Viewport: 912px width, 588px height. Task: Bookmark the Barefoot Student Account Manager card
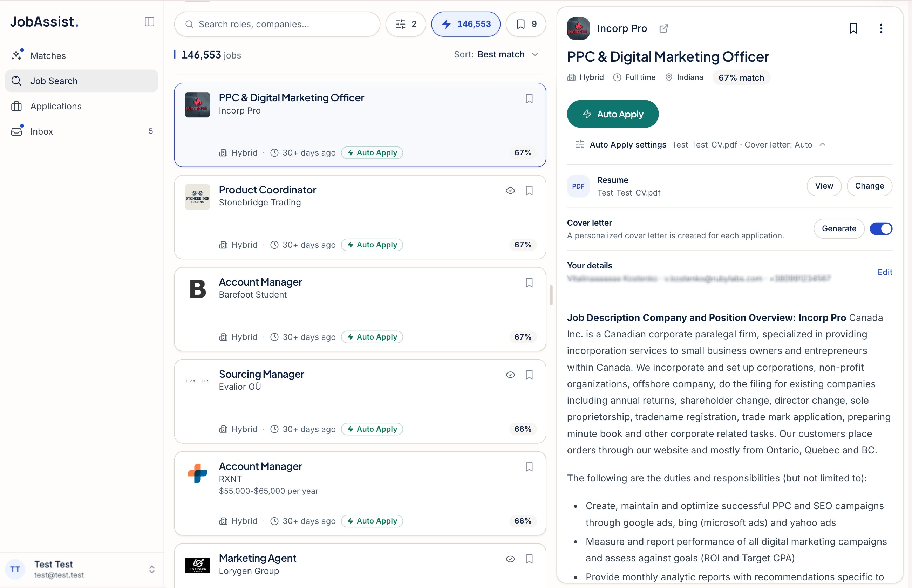pos(529,282)
